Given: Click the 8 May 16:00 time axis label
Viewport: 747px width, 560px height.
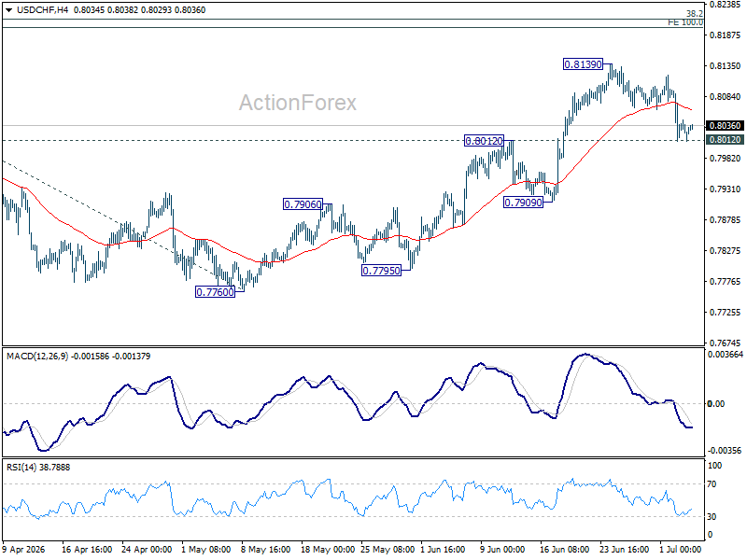Looking at the screenshot, I should (265, 549).
